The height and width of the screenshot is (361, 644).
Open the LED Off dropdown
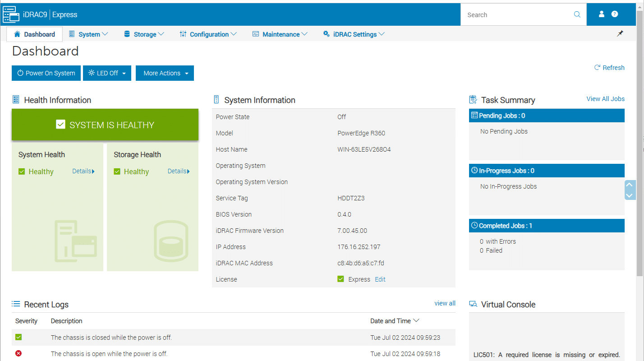[107, 73]
